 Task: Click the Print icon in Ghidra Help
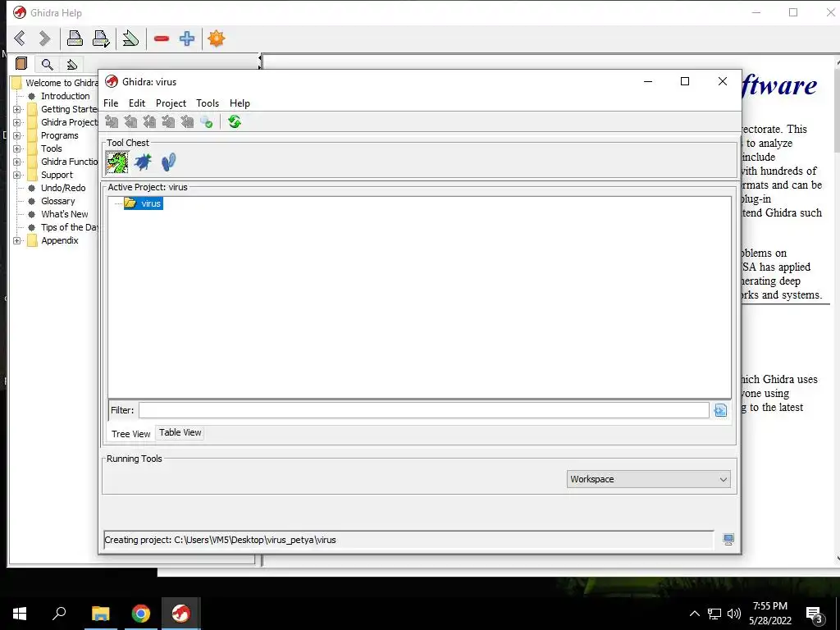click(x=75, y=39)
